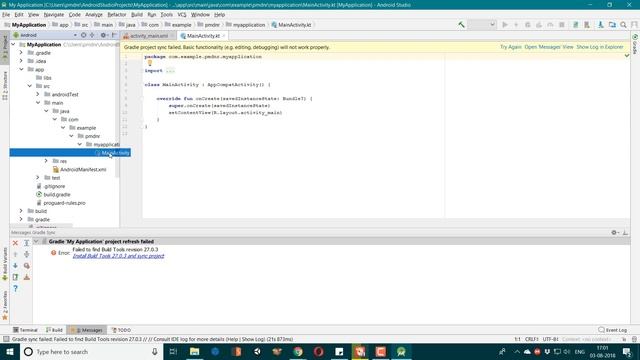Image resolution: width=640 pixels, height=360 pixels.
Task: Click the lightbulb intention icon in editor
Action: (150, 63)
